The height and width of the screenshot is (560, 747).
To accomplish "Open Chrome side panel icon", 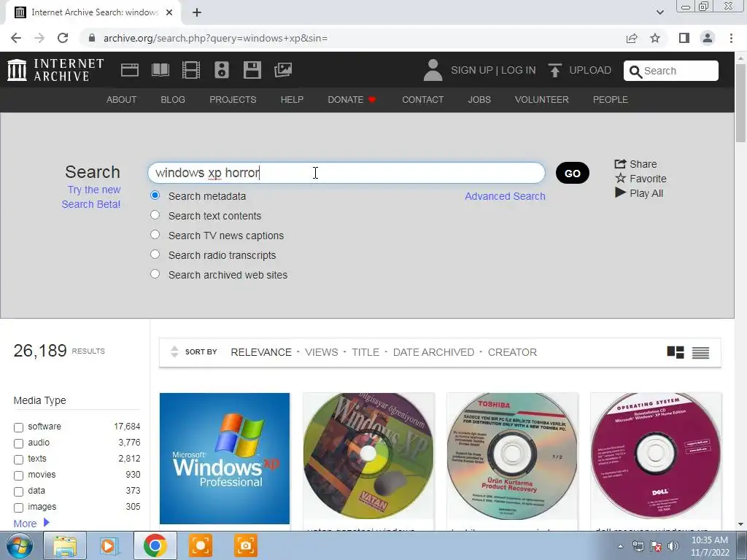I will point(684,38).
